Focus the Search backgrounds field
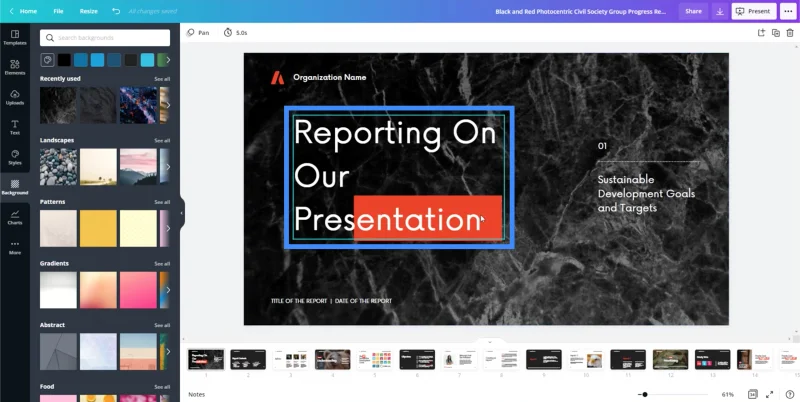The height and width of the screenshot is (402, 800). tap(105, 38)
